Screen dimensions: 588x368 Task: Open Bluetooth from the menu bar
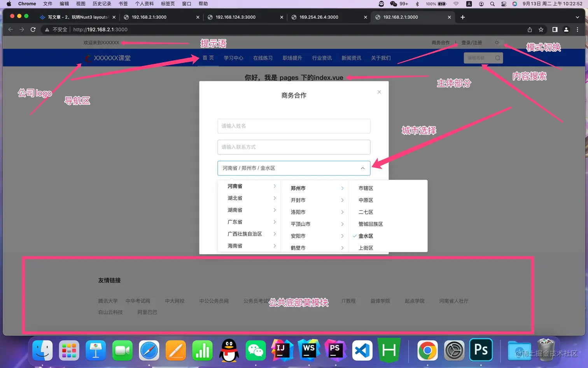click(x=418, y=4)
